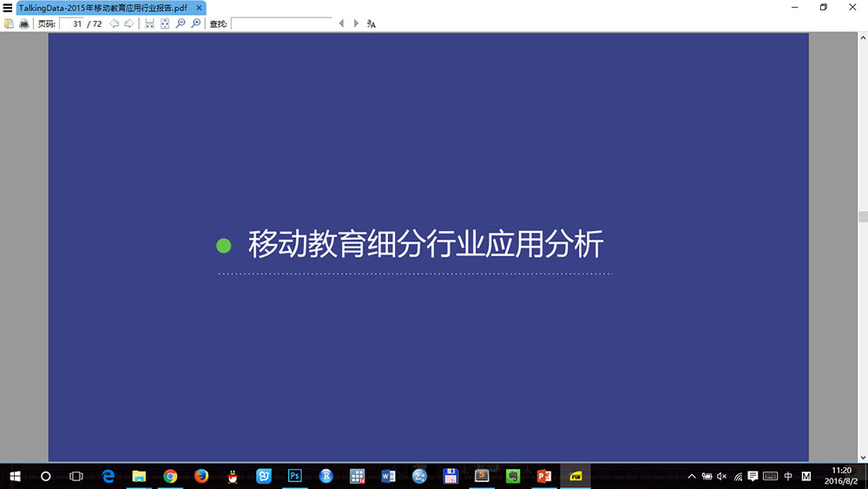Click the muted volume tray icon
The height and width of the screenshot is (489, 868).
(722, 476)
